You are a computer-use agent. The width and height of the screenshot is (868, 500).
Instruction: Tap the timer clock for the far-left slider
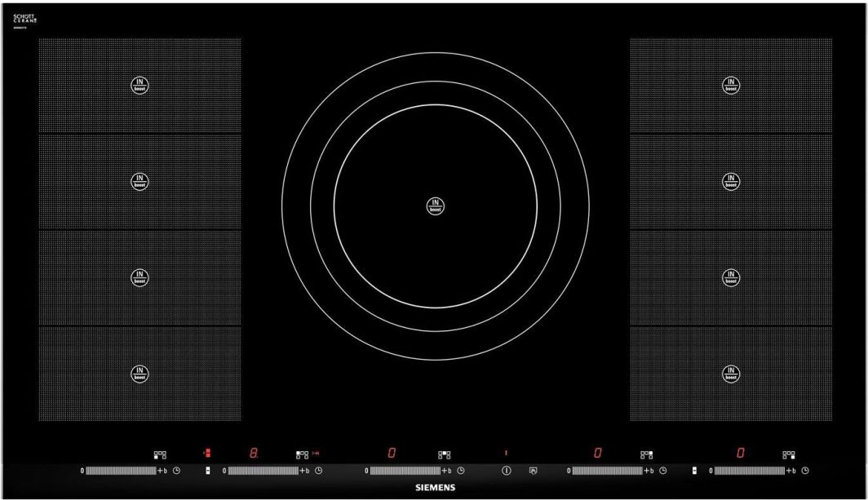(x=176, y=471)
